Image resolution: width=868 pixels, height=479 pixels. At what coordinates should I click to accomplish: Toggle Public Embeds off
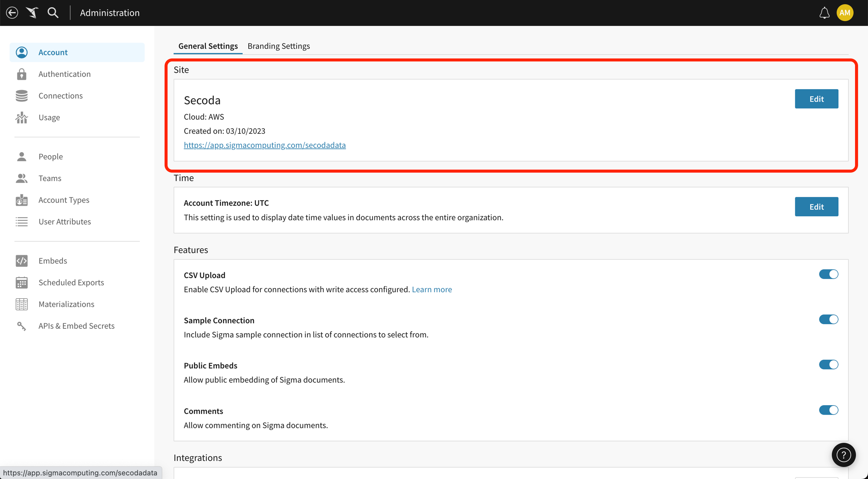point(828,365)
